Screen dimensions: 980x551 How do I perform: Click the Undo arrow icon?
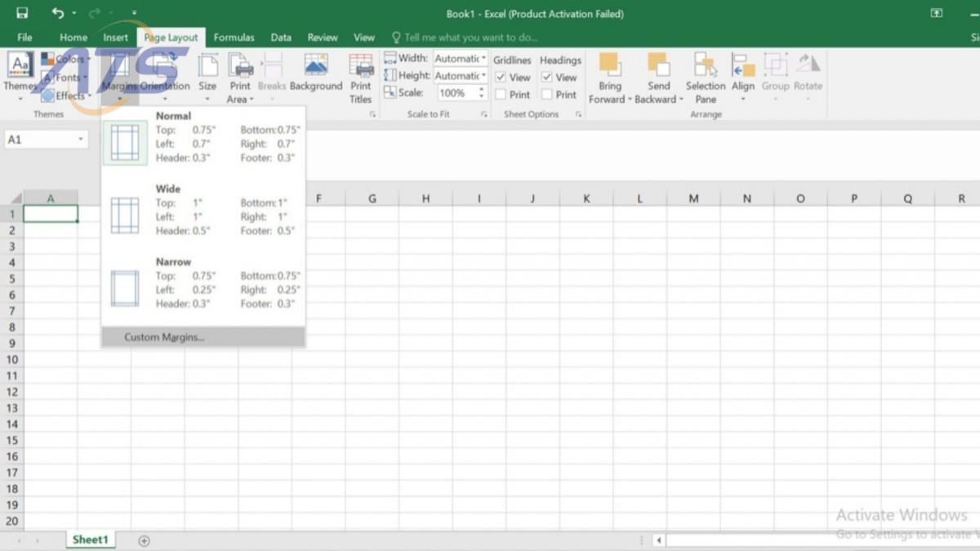[x=57, y=13]
